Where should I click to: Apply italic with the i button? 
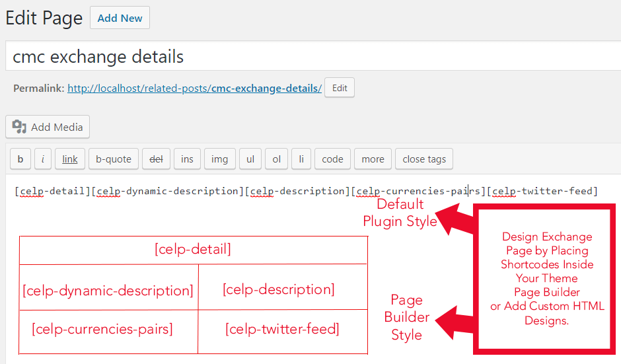click(43, 159)
